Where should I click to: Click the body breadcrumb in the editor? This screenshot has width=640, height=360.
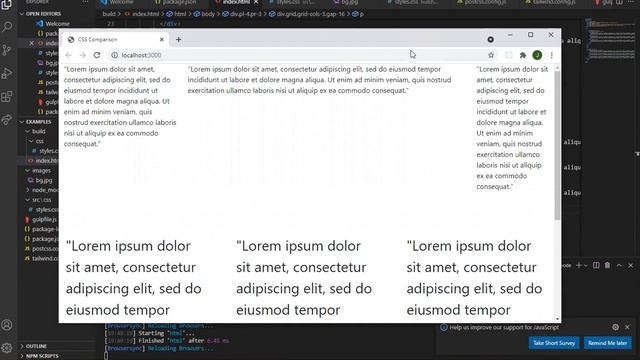pos(204,14)
